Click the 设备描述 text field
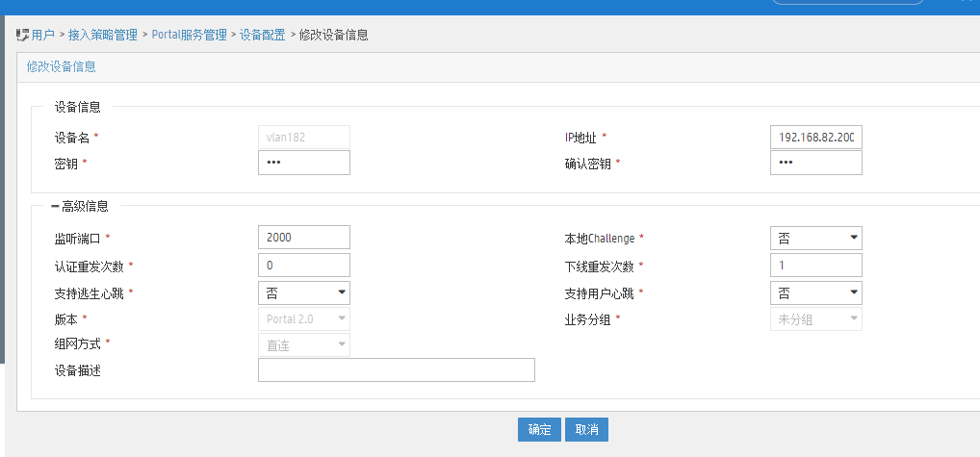This screenshot has height=457, width=980. coord(396,370)
